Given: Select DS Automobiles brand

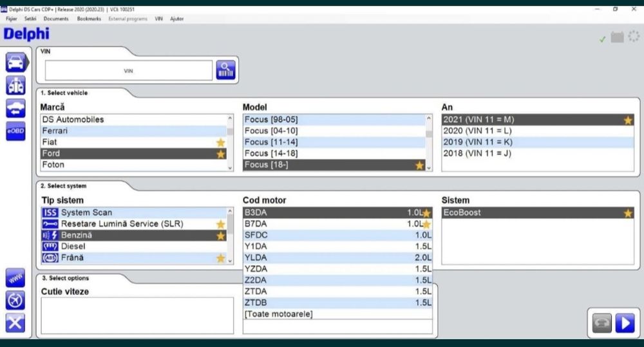Looking at the screenshot, I should click(x=134, y=120).
